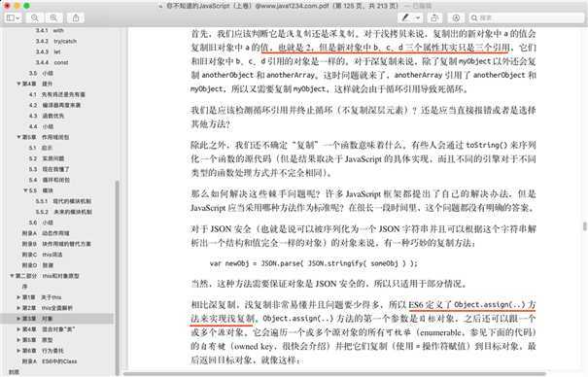
Task: Go to 5.6 小结 in outline
Action: tap(41, 223)
